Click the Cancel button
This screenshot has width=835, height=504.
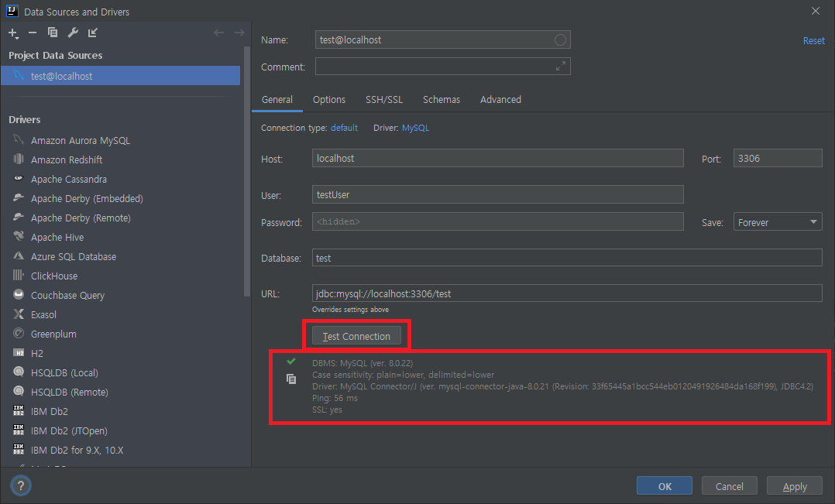(x=729, y=486)
